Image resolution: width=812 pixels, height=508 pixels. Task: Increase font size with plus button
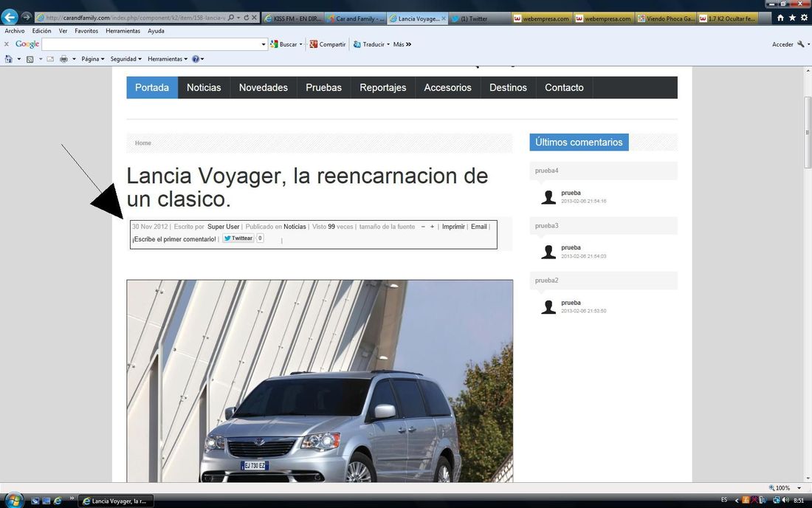click(432, 227)
